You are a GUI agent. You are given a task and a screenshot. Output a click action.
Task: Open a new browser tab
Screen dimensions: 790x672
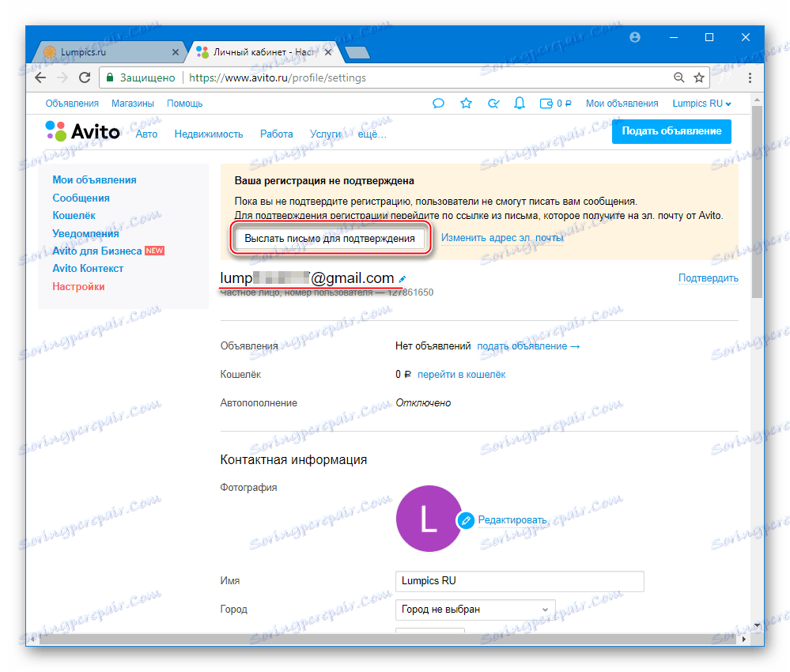point(357,52)
